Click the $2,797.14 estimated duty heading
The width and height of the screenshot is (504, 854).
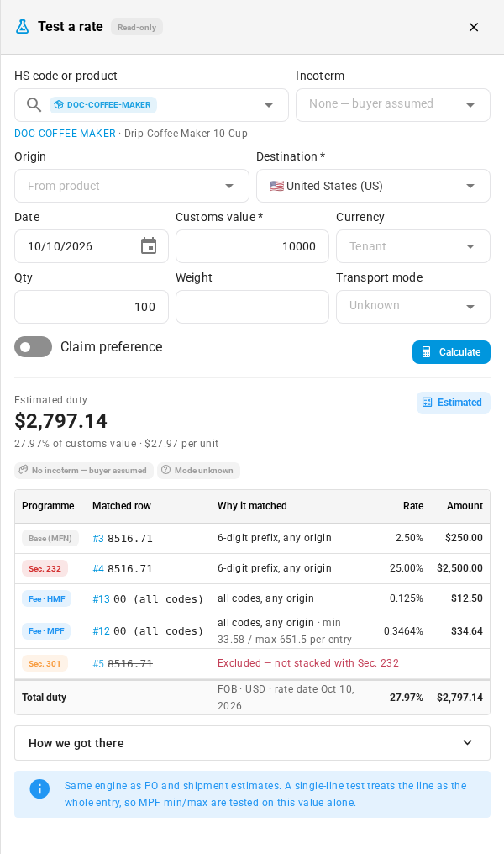point(61,421)
